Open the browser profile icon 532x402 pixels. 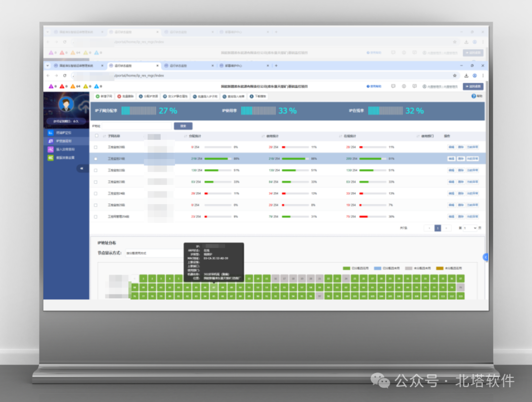pyautogui.click(x=475, y=76)
